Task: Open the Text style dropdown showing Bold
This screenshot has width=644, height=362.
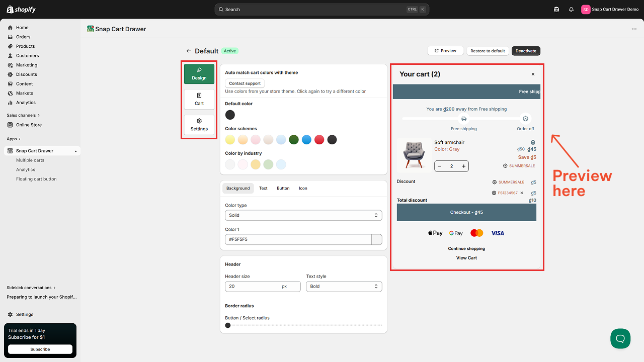Action: click(x=344, y=286)
